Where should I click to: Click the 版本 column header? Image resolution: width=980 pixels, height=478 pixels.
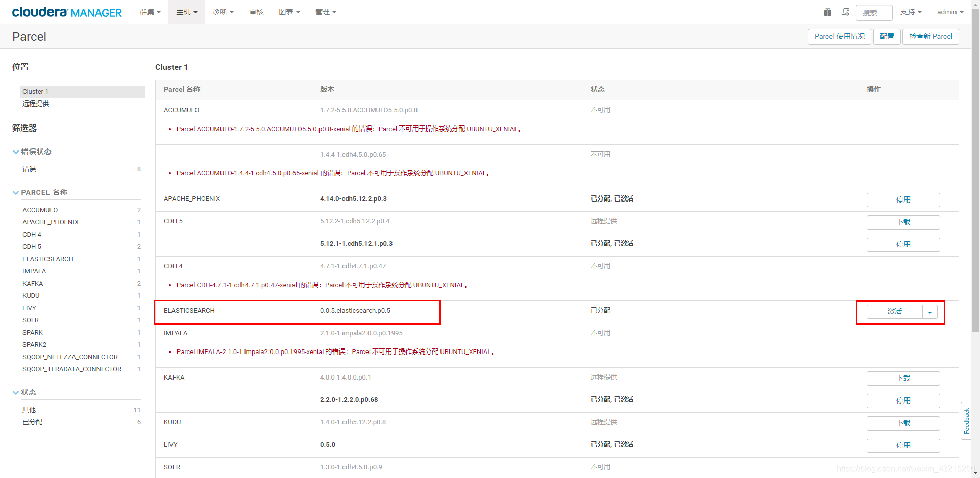tap(327, 89)
